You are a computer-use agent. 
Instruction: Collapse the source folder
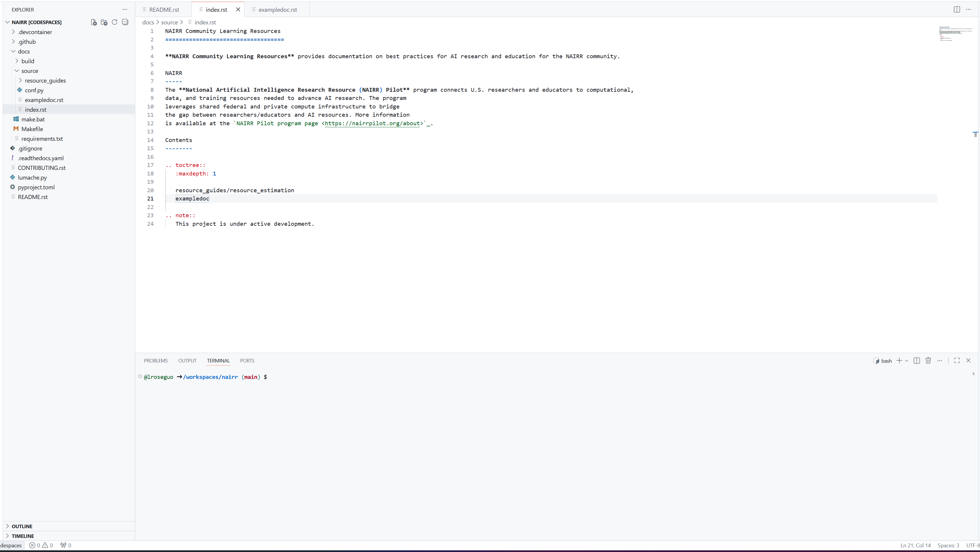(17, 71)
